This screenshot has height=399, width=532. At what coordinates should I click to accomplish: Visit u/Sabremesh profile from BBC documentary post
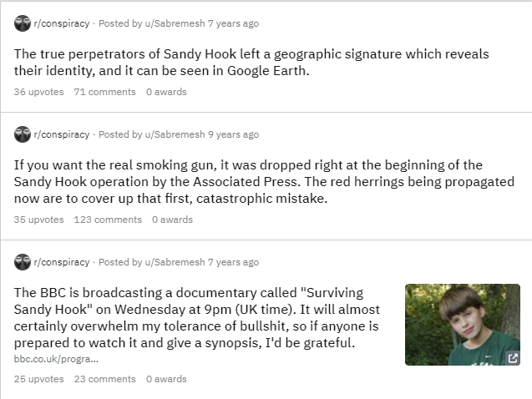175,262
